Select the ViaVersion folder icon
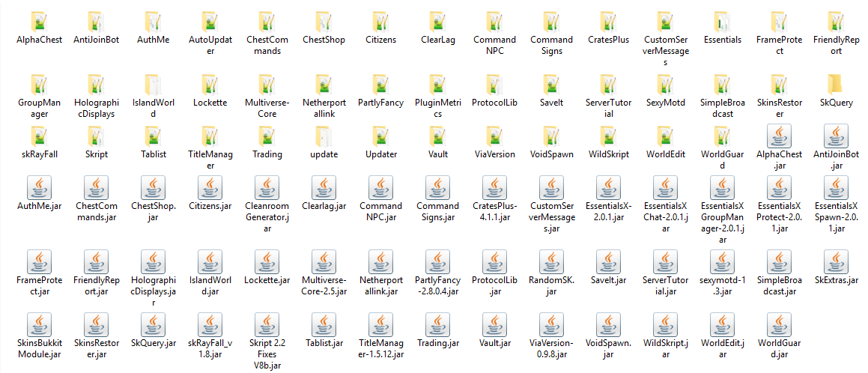 click(x=495, y=136)
